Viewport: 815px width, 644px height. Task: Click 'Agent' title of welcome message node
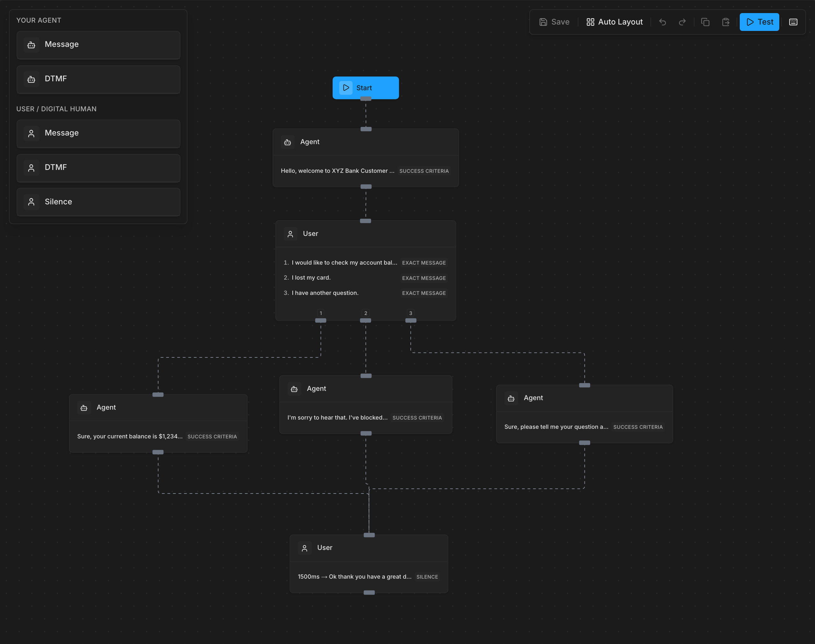pos(310,142)
